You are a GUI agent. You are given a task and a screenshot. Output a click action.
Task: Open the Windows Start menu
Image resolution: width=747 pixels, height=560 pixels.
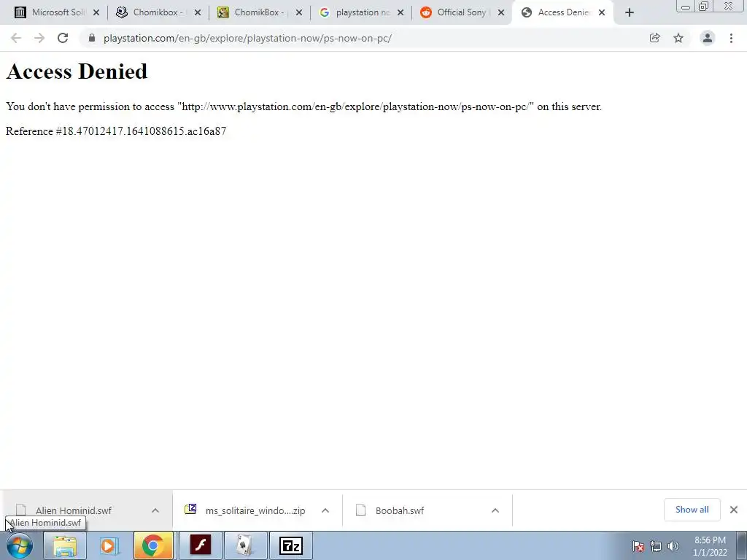pos(20,545)
